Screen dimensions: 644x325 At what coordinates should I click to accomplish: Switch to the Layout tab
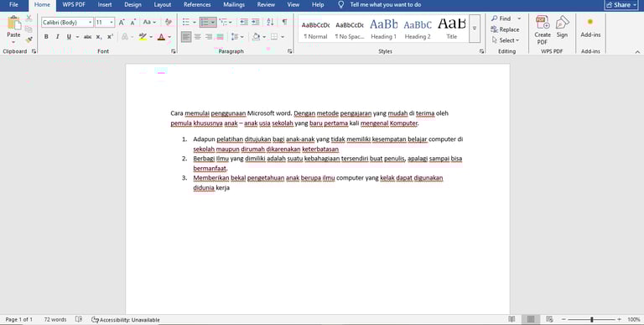pyautogui.click(x=162, y=5)
